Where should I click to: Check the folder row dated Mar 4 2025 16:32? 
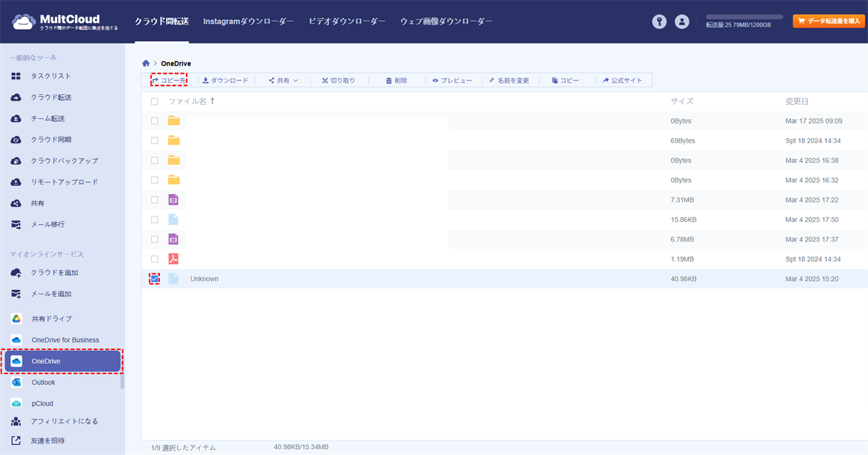tap(154, 180)
